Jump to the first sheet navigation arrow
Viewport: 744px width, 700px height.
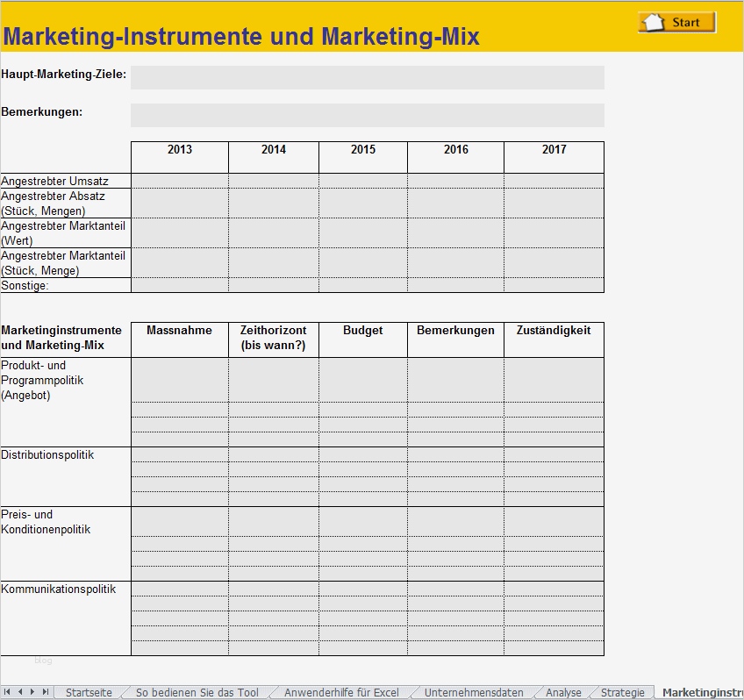5,692
